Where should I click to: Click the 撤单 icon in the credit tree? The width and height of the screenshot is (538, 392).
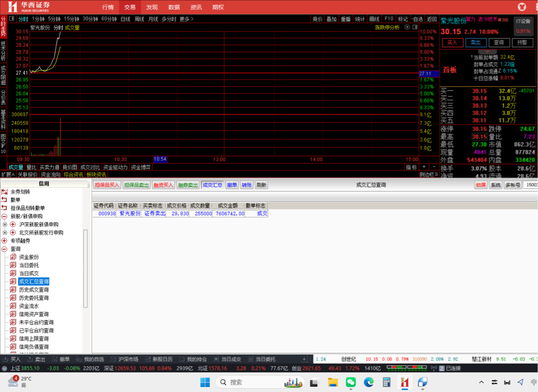coord(5,200)
